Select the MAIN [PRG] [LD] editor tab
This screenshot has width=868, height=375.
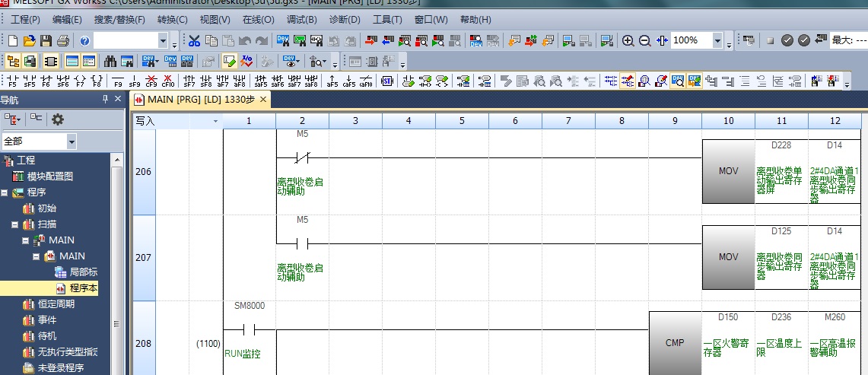[x=196, y=100]
